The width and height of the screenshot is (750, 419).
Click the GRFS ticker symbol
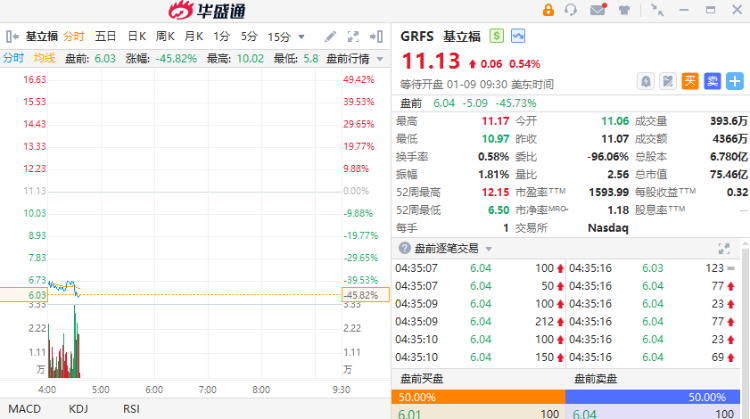pos(417,36)
